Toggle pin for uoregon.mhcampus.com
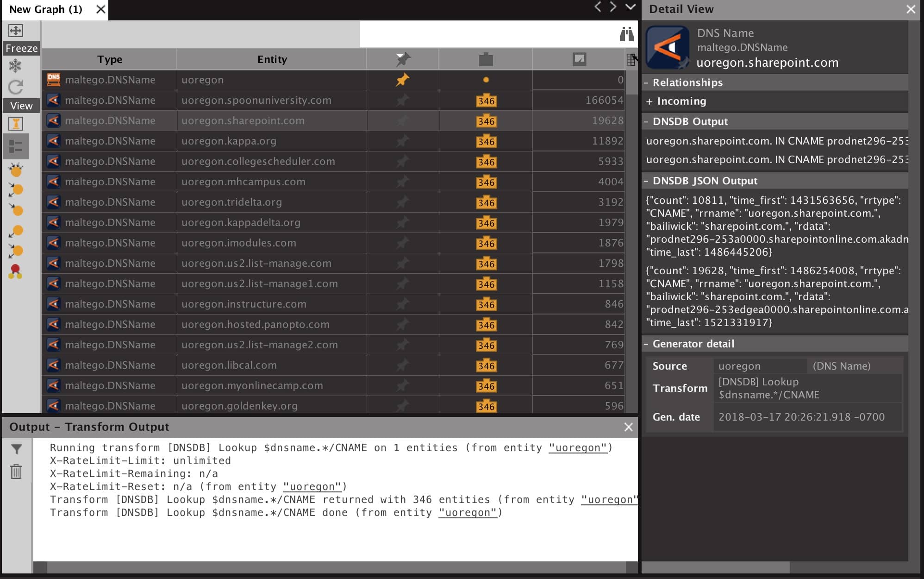The image size is (924, 579). click(x=403, y=182)
